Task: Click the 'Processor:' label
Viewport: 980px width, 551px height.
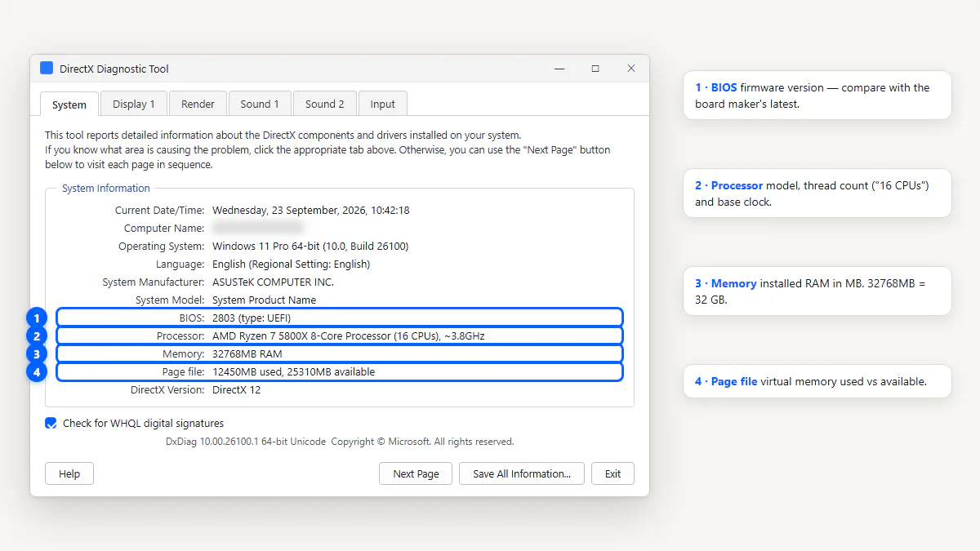Action: pos(180,335)
